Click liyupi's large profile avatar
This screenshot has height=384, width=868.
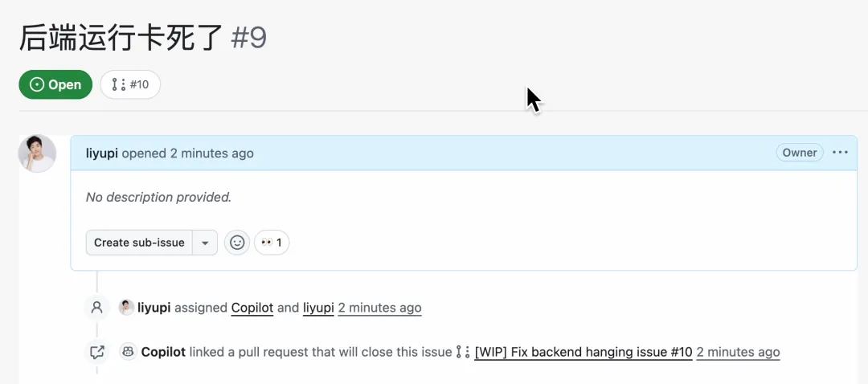(37, 153)
